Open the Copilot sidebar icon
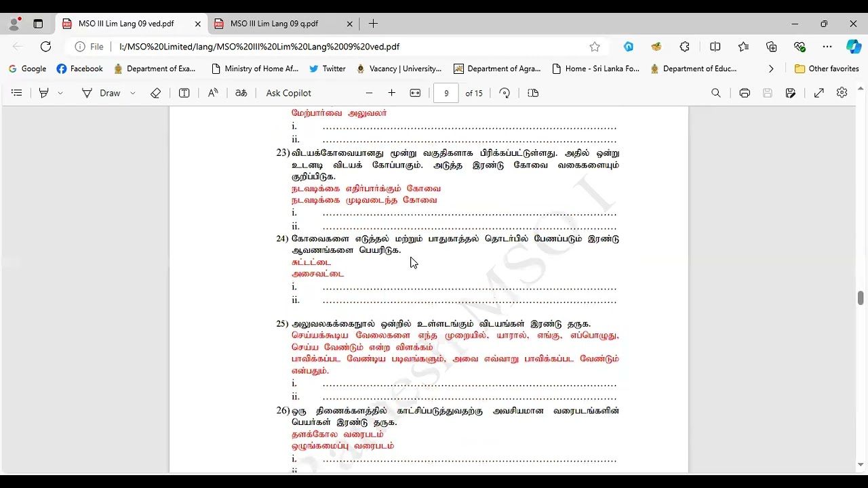Image resolution: width=868 pixels, height=488 pixels. (x=853, y=47)
